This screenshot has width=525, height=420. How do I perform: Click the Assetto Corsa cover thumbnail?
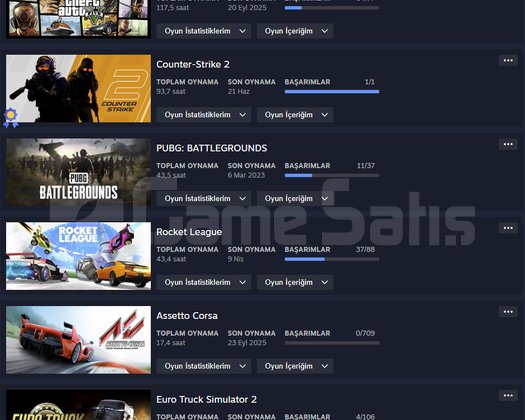[78, 340]
